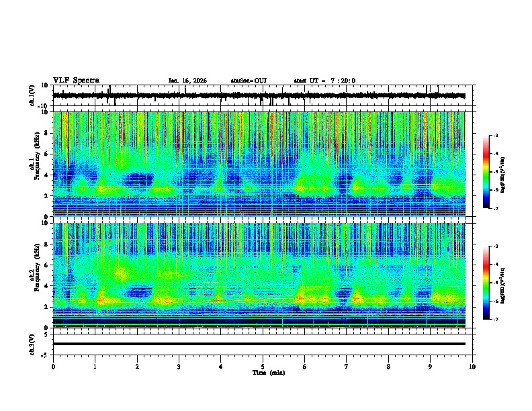Click the "-4" label on ch.1 colorbar
532x411 pixels.
[495, 154]
